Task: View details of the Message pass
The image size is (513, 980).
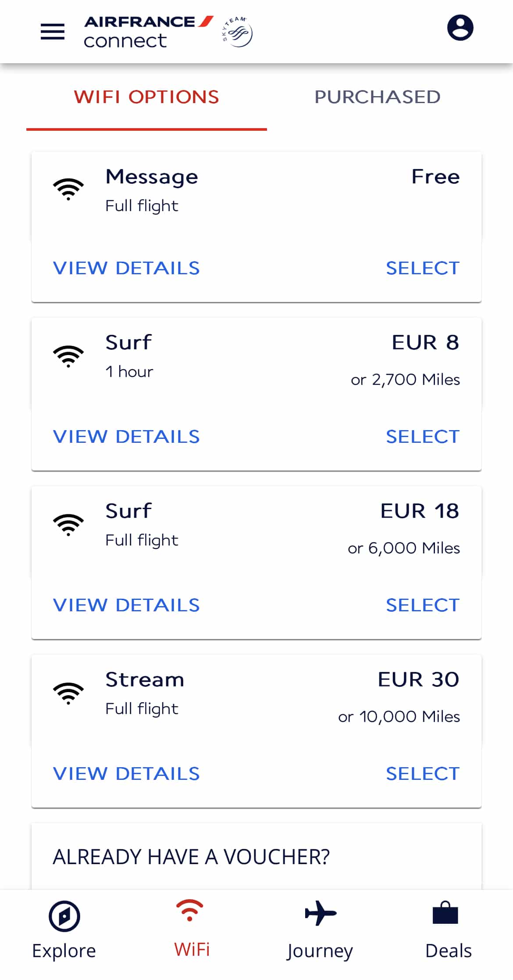Action: [126, 268]
